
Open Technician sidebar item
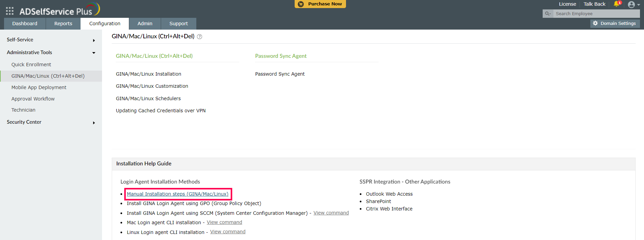[23, 110]
